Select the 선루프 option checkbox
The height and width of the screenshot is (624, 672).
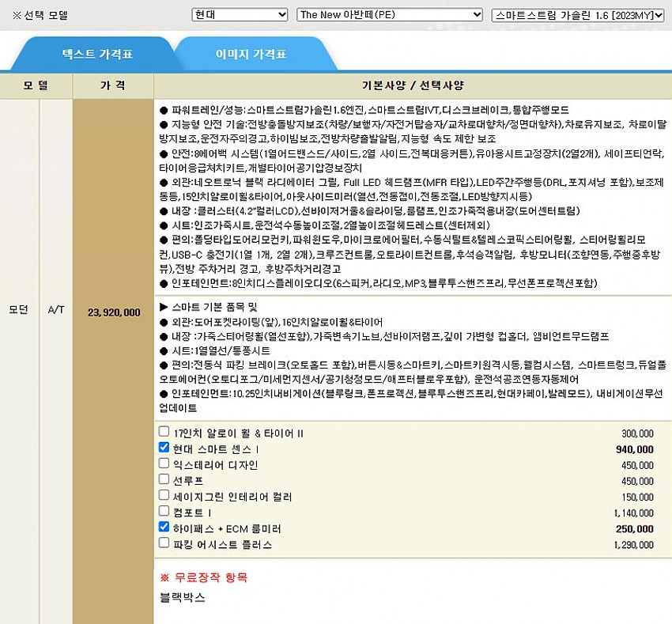(x=164, y=480)
